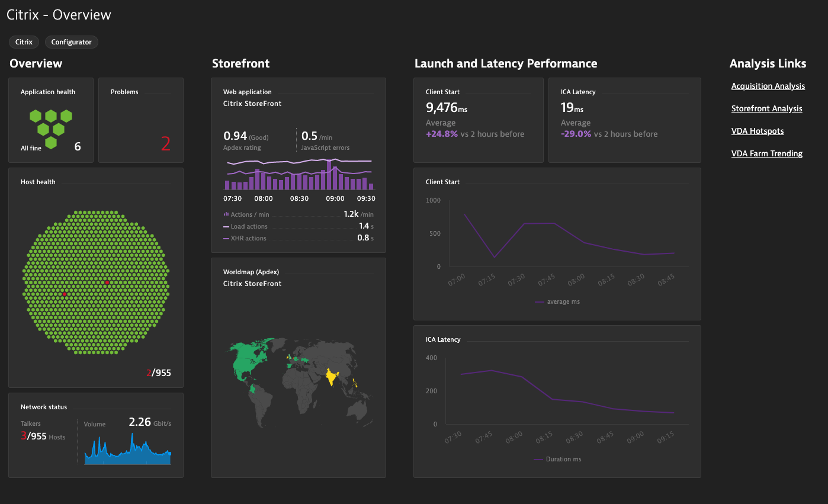
Task: Click the 2.26 Gbit/s volume value
Action: coord(150,422)
